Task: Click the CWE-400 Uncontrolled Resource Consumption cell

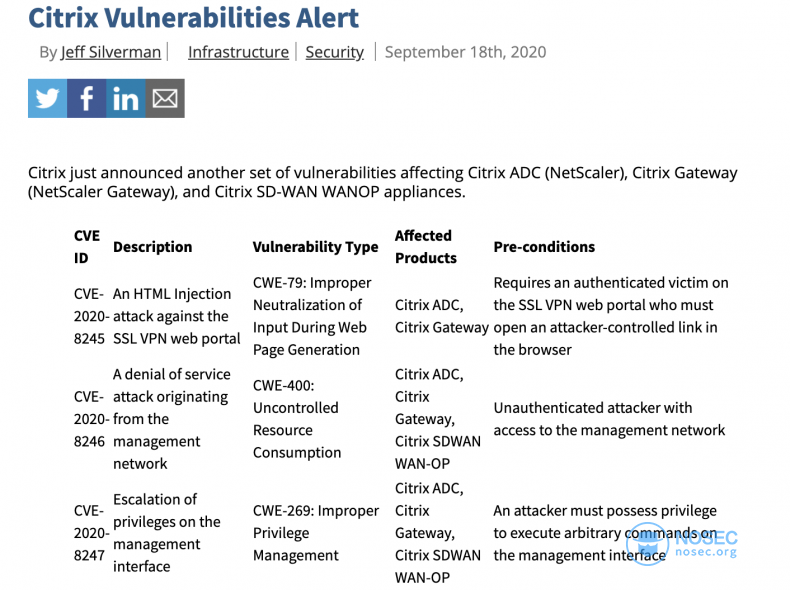Action: point(297,419)
